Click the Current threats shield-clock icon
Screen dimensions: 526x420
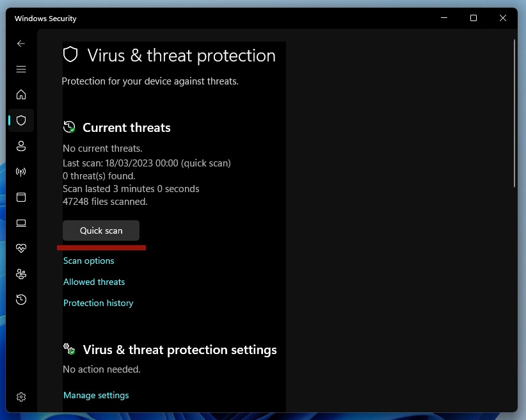69,127
